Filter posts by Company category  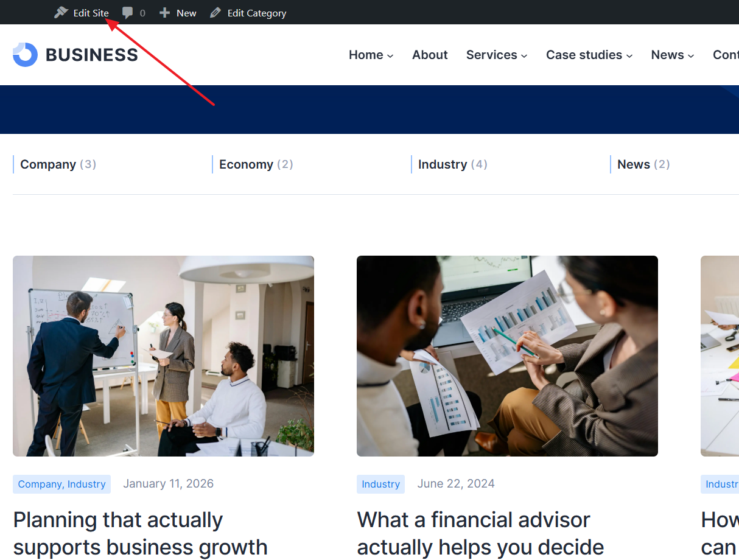[x=58, y=164]
